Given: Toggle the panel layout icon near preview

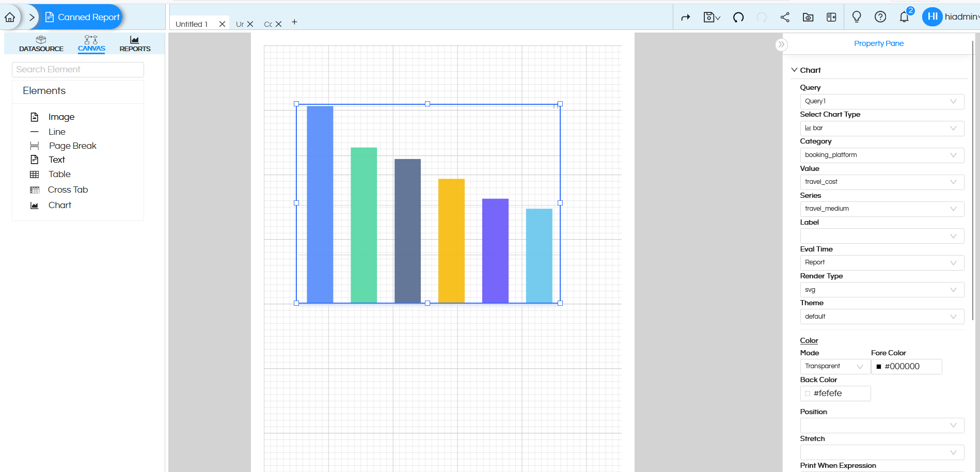Looking at the screenshot, I should coord(831,17).
